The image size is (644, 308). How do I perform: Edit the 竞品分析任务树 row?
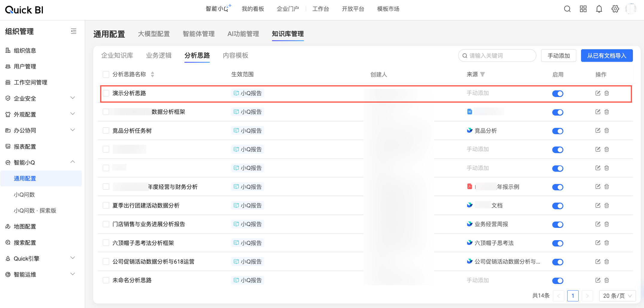598,130
